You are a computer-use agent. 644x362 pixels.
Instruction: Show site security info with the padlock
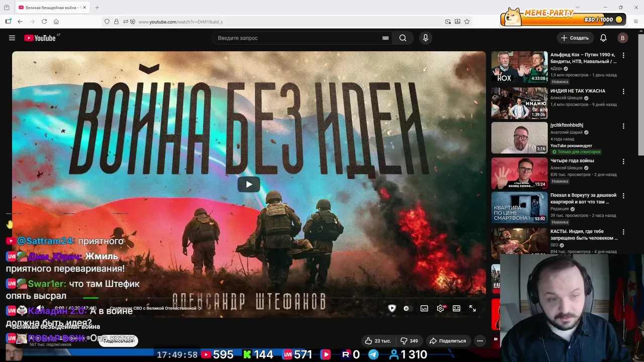click(x=116, y=22)
